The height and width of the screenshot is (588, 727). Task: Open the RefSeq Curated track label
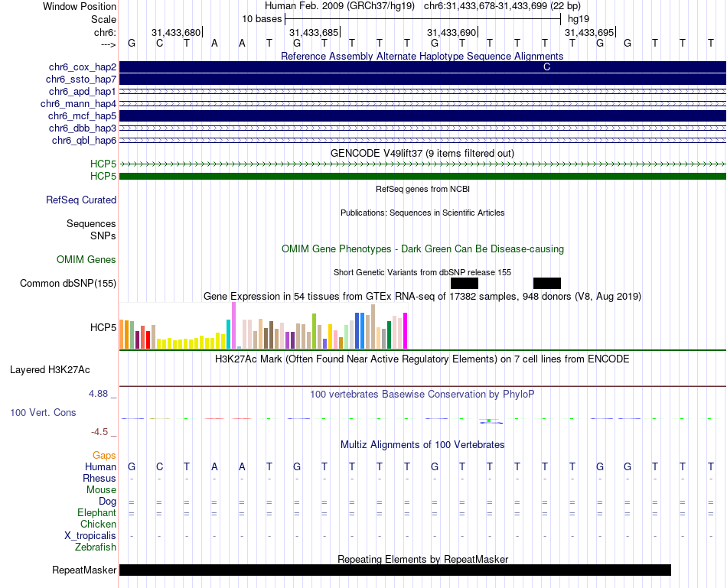coord(80,200)
